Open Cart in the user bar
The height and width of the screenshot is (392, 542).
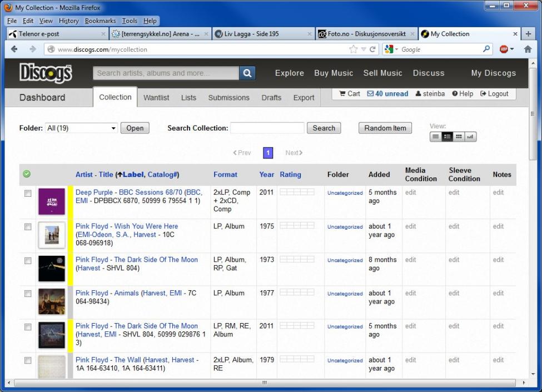(x=350, y=93)
